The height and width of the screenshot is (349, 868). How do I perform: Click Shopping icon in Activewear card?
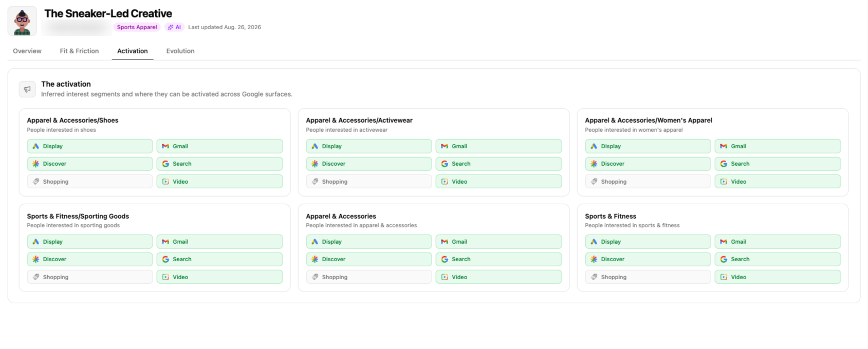point(315,182)
